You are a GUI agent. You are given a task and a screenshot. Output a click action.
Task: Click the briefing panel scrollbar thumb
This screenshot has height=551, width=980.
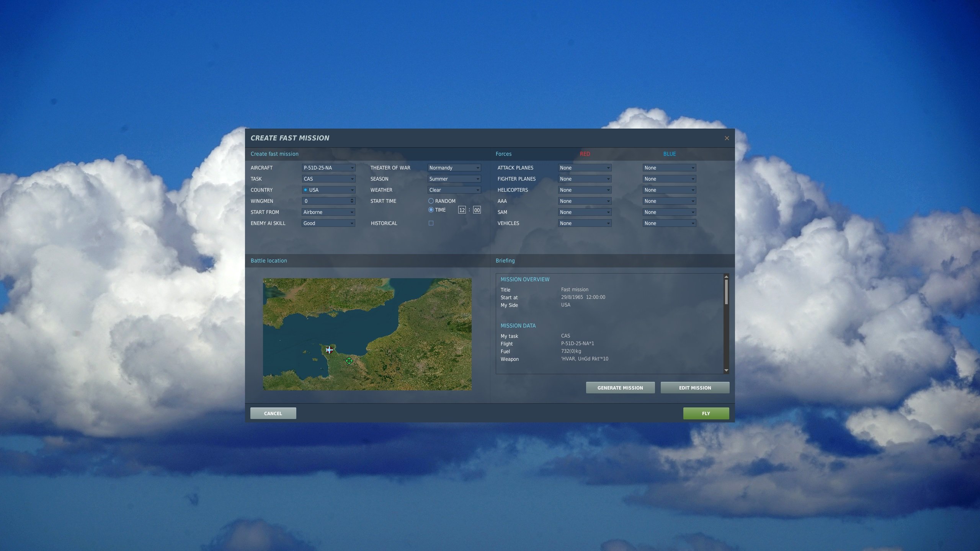[x=726, y=292]
